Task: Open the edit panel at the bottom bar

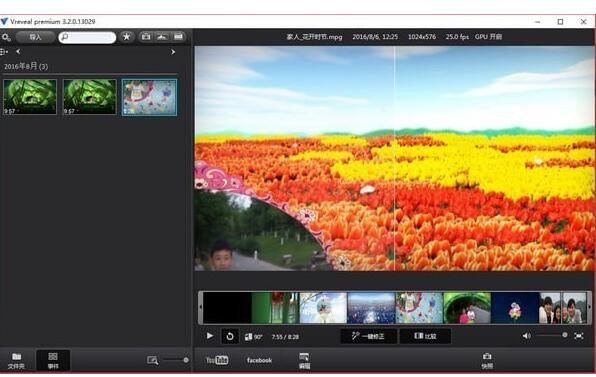Action: pyautogui.click(x=304, y=361)
